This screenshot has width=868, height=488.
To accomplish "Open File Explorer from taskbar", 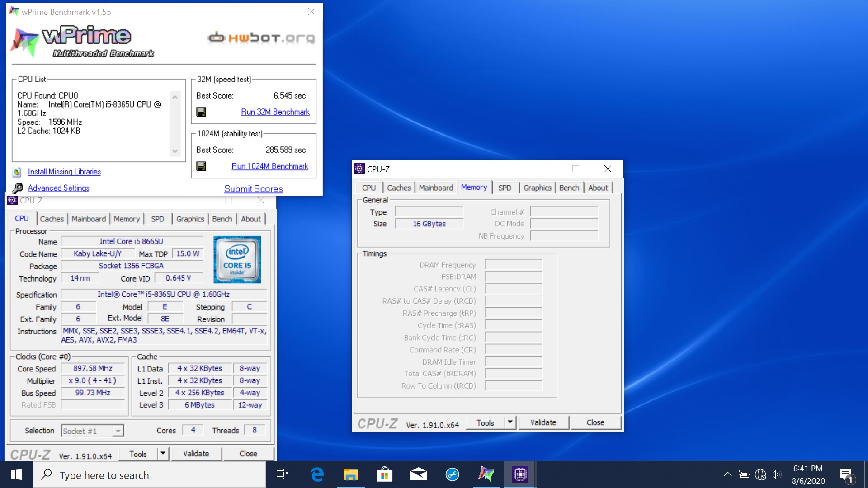I will point(351,474).
